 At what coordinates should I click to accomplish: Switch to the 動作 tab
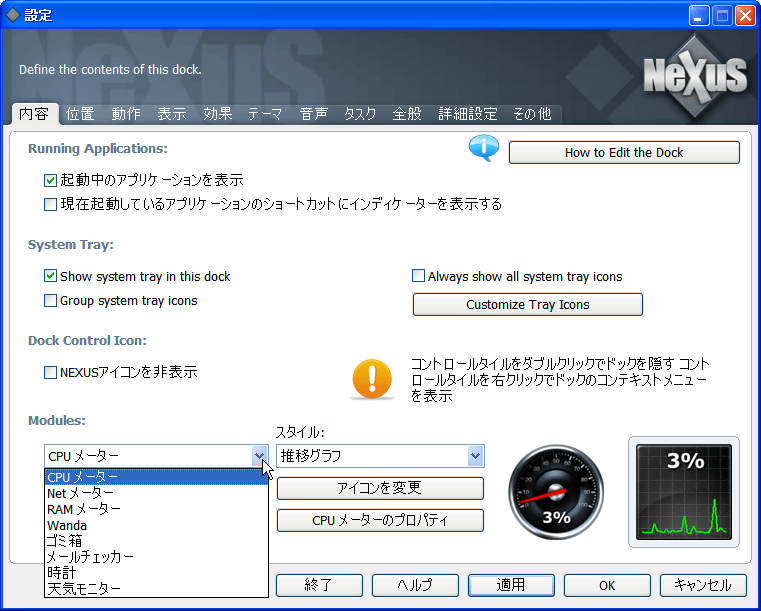[126, 114]
